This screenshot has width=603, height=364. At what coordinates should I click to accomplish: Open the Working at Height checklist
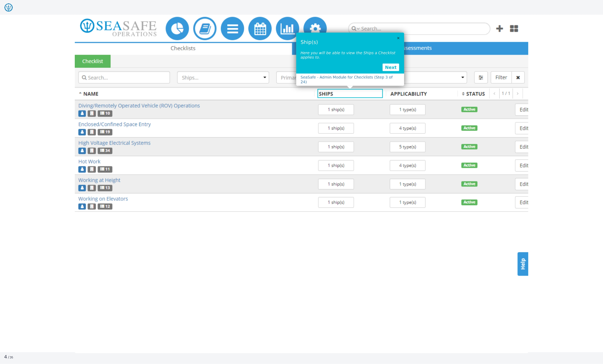99,180
